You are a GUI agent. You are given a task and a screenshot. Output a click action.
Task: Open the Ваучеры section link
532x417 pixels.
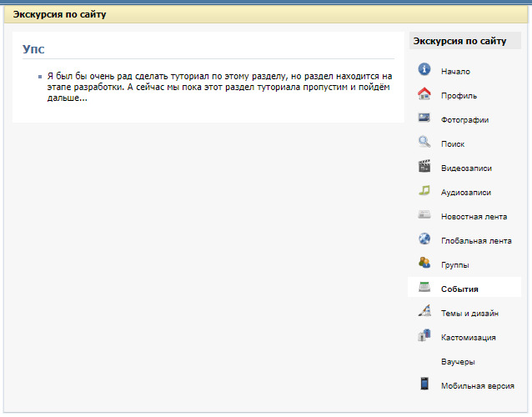click(x=458, y=362)
